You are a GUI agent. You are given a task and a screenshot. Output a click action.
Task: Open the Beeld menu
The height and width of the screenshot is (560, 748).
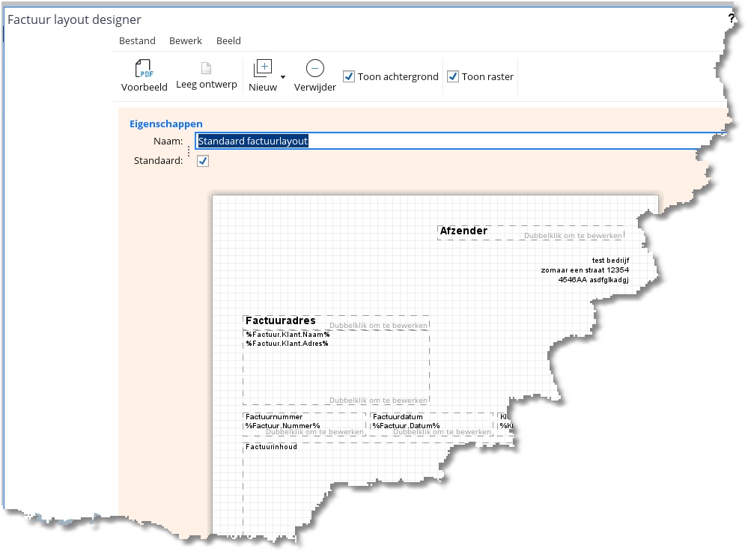tap(228, 40)
